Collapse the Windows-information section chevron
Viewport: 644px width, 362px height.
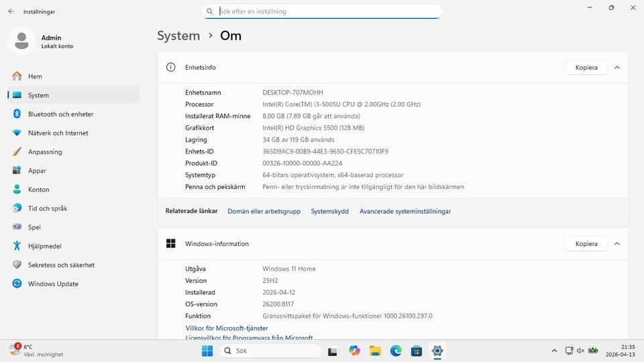click(617, 243)
